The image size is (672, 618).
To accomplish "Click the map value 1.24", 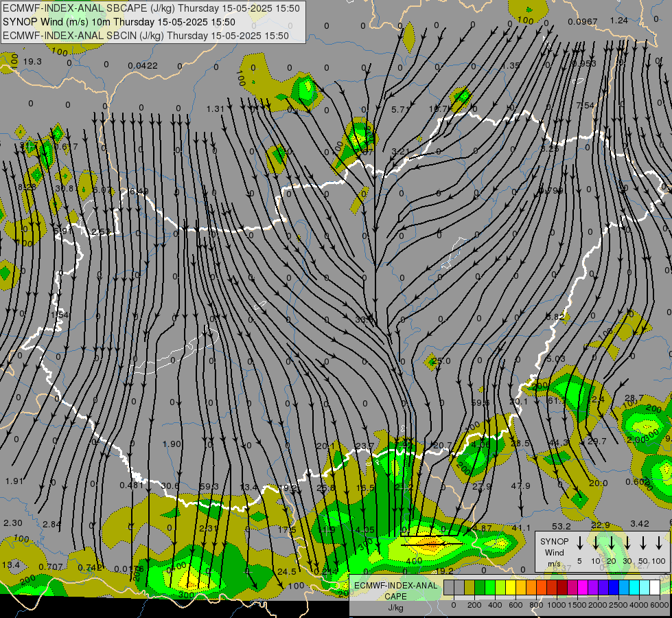I will (x=619, y=20).
